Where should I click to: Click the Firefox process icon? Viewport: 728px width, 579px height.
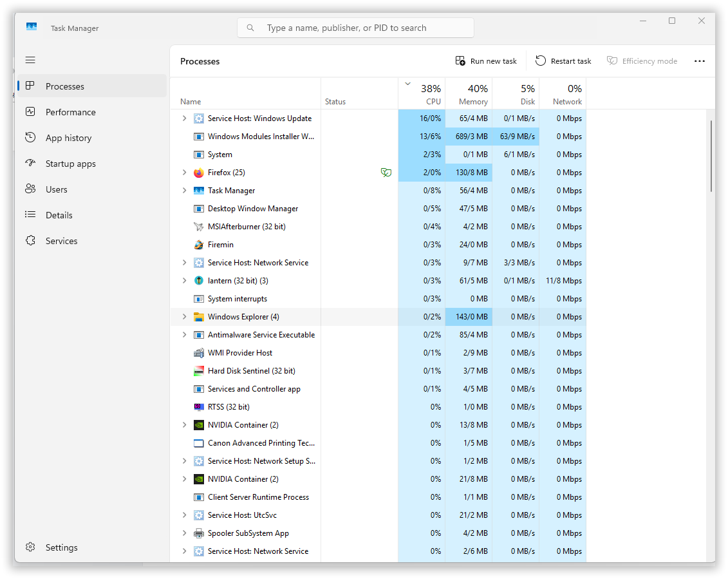[x=199, y=173]
